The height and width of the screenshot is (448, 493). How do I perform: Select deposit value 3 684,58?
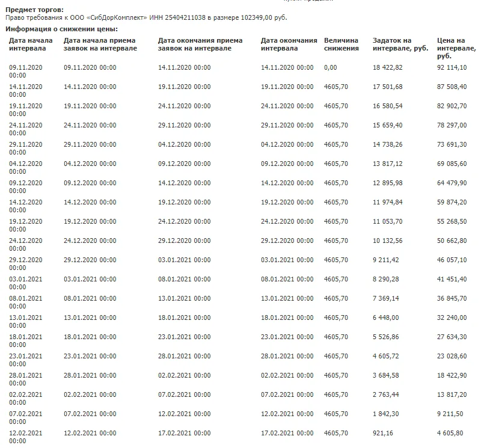click(x=386, y=375)
